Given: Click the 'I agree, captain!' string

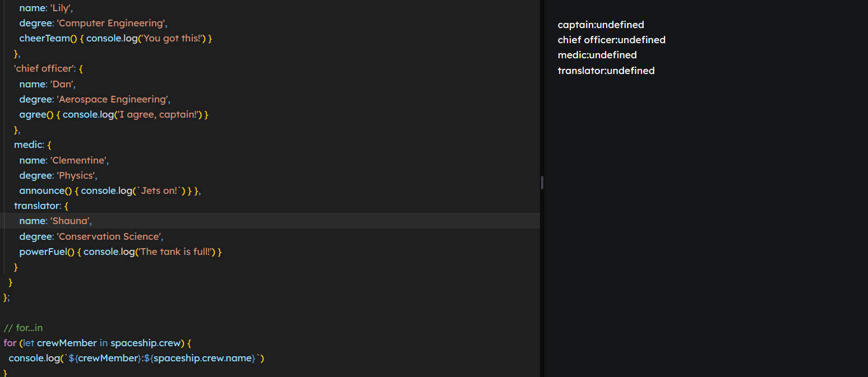Looking at the screenshot, I should [x=164, y=114].
